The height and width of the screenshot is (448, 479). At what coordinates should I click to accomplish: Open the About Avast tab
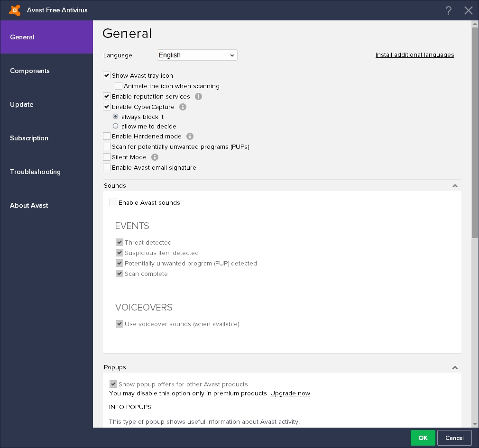[x=46, y=205]
